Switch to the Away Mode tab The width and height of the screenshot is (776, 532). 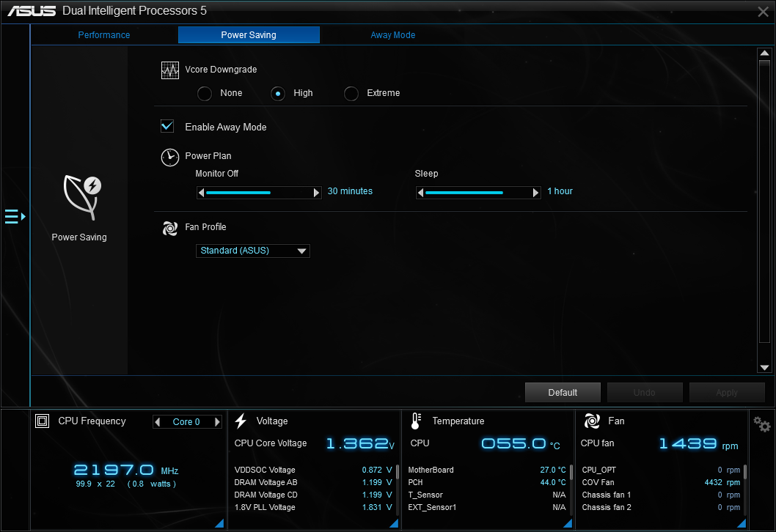point(393,35)
